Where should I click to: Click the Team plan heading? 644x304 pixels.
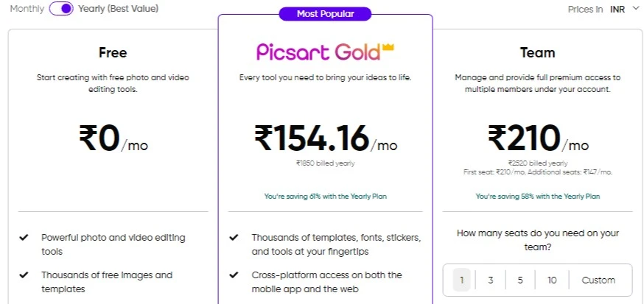[537, 52]
